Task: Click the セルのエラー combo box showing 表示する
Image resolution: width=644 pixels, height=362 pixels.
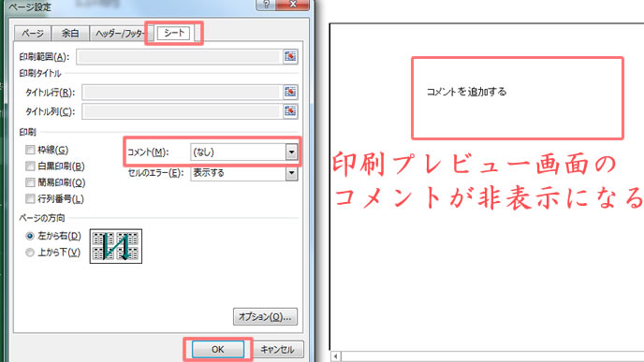Action: [x=244, y=173]
